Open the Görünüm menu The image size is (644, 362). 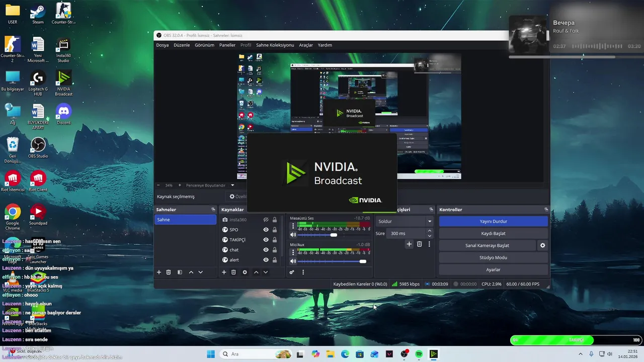(204, 45)
